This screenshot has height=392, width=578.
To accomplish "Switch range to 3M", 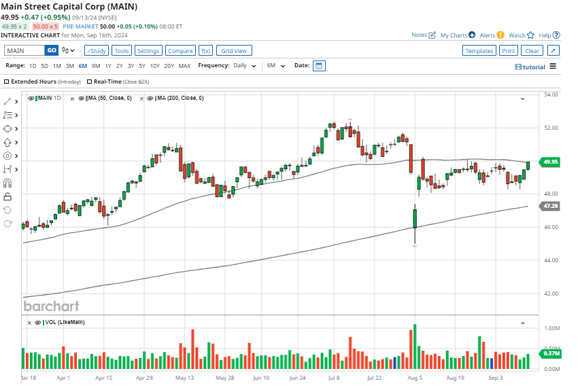I will (70, 66).
